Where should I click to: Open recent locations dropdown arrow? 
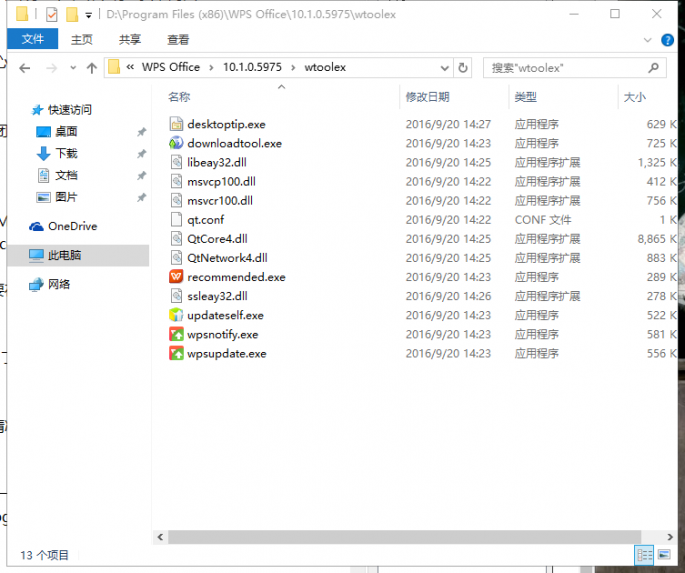73,68
